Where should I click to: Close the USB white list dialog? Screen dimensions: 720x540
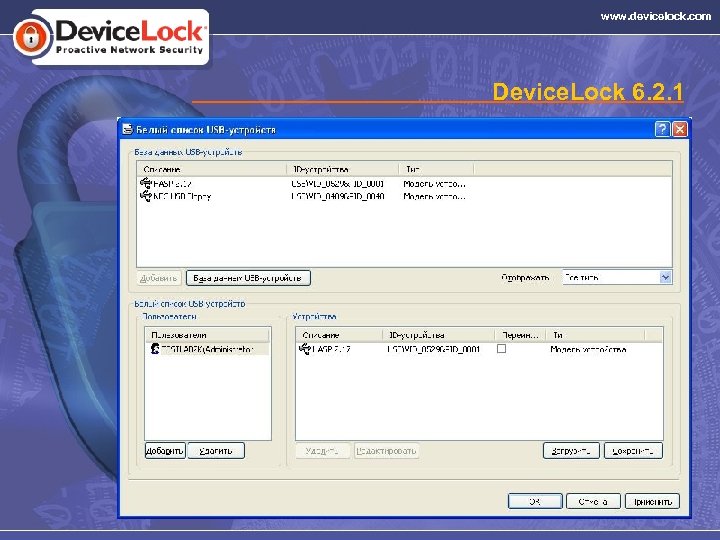click(680, 129)
